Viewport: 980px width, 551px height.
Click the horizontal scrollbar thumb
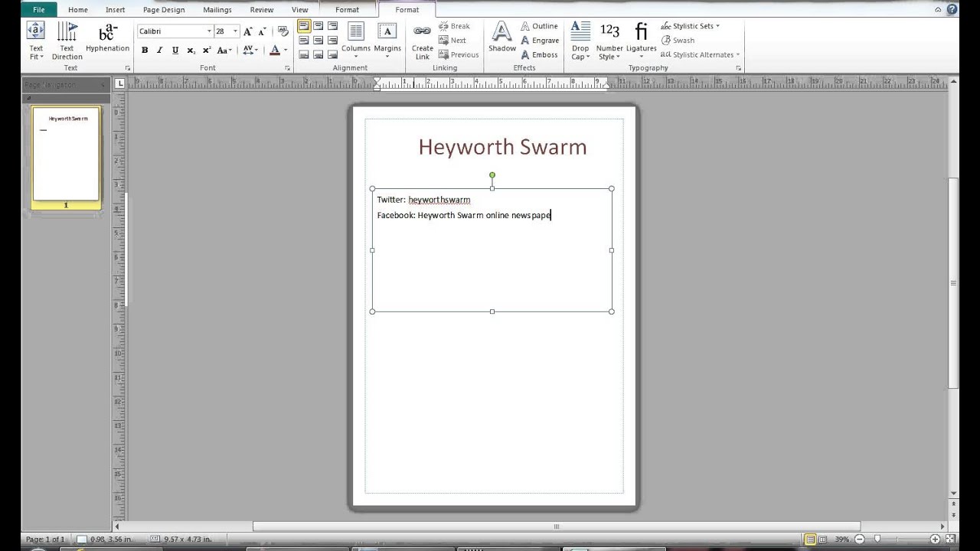[x=557, y=527]
